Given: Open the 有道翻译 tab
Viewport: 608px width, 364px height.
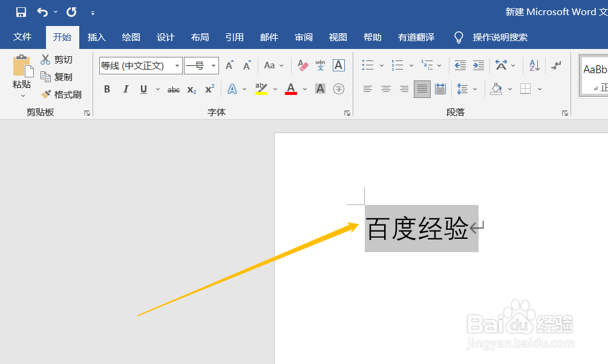Looking at the screenshot, I should (416, 37).
